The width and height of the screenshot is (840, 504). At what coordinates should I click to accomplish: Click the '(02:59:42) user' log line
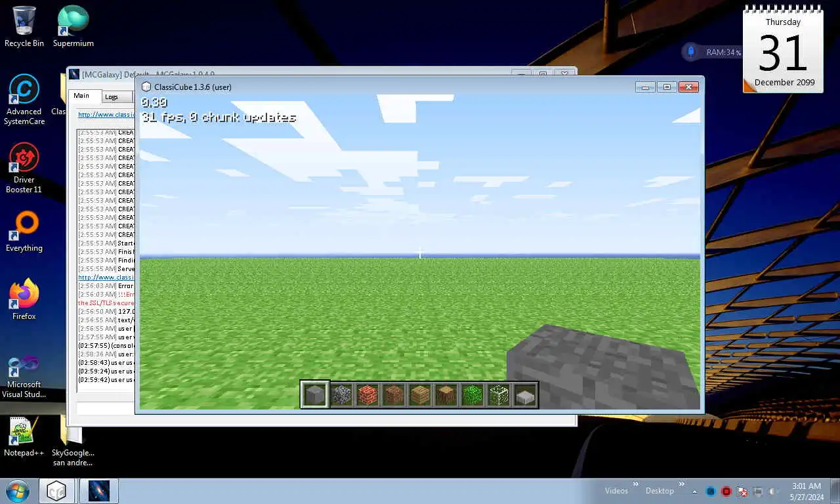[x=106, y=379]
